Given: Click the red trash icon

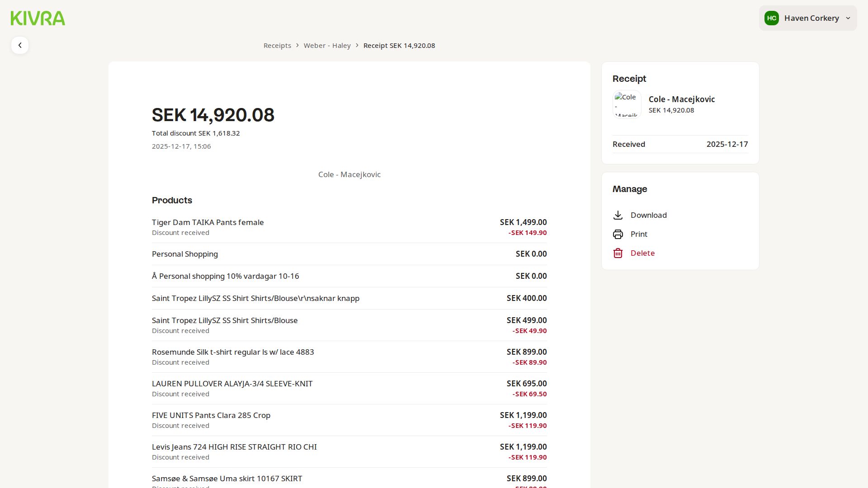Looking at the screenshot, I should 618,253.
